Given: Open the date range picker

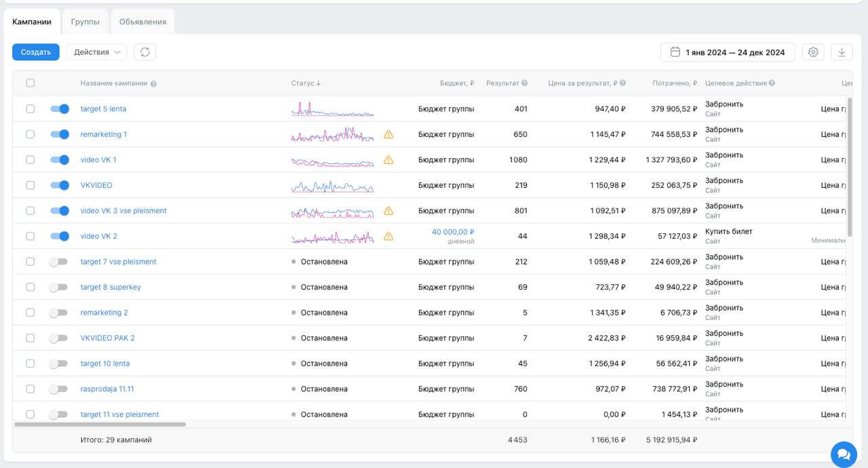Looking at the screenshot, I should (x=728, y=52).
